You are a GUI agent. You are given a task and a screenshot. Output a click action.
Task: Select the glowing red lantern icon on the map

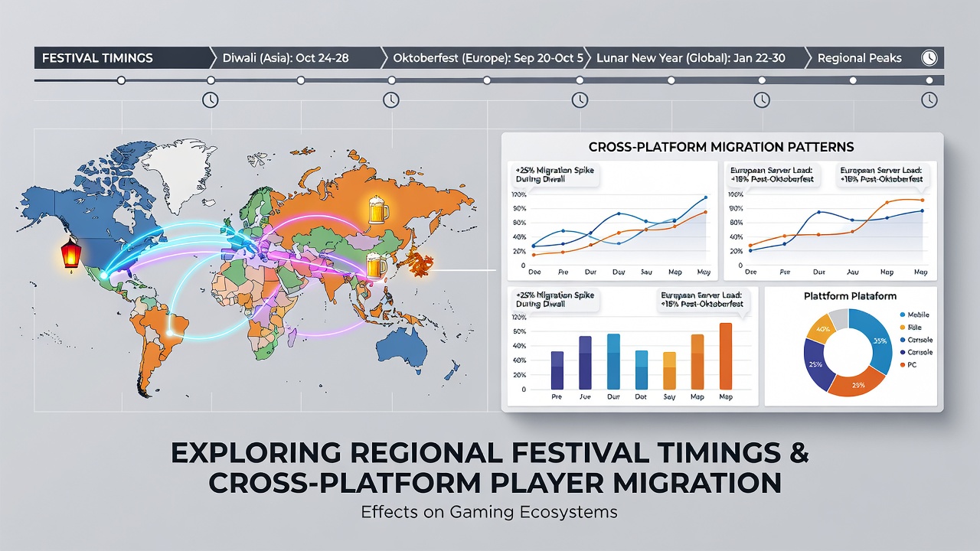70,253
